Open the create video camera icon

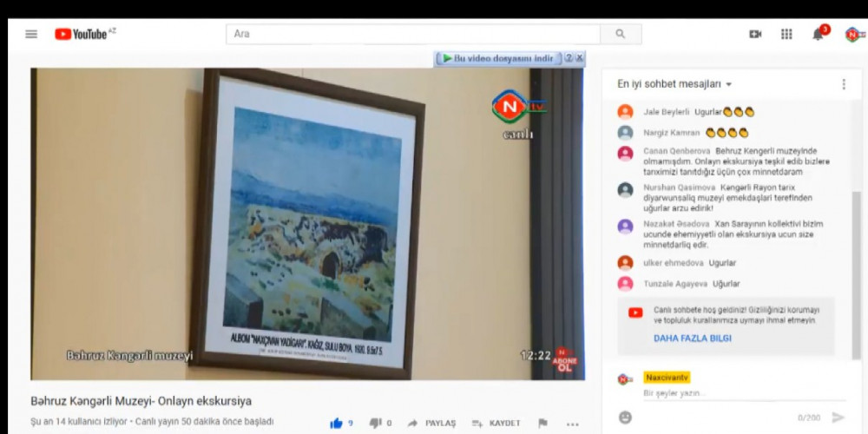click(755, 35)
